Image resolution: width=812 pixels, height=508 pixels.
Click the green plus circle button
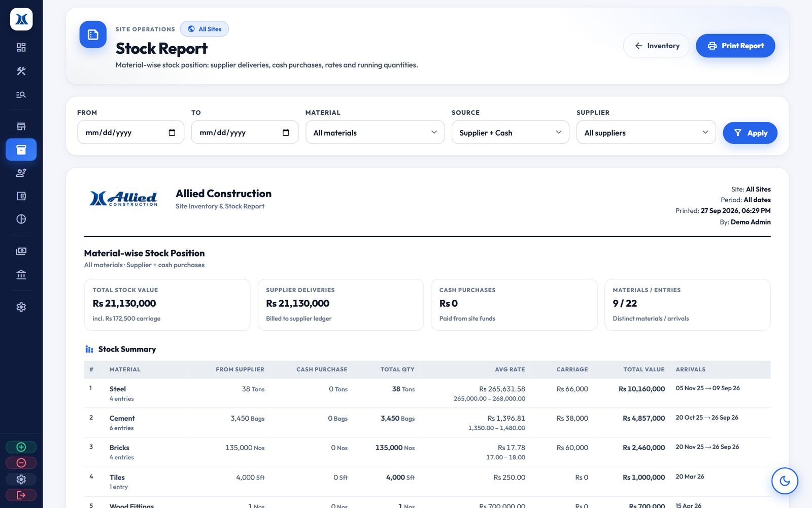(21, 447)
